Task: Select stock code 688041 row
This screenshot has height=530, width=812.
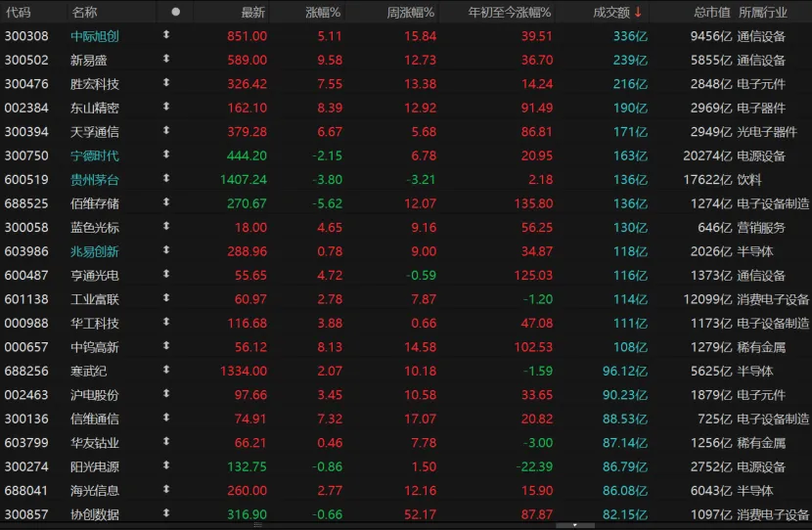Action: click(x=26, y=490)
